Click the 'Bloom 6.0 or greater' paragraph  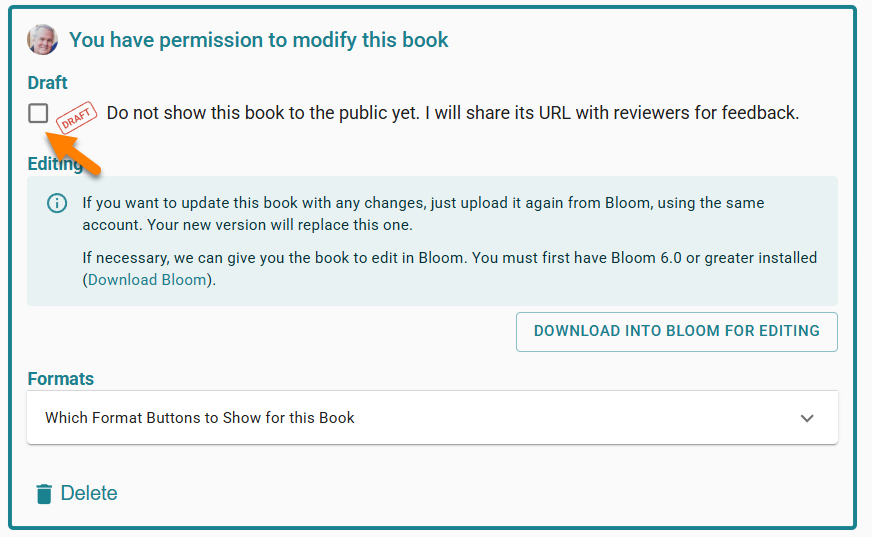pyautogui.click(x=449, y=268)
